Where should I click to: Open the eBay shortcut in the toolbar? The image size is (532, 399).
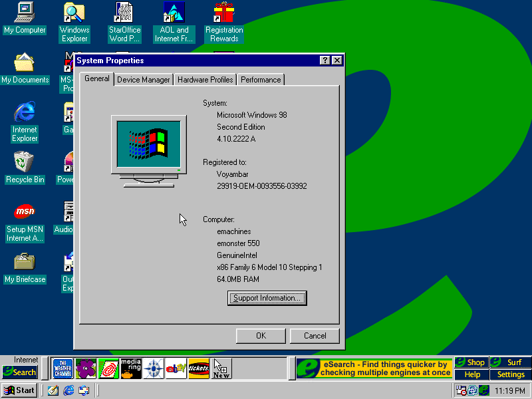coord(176,368)
